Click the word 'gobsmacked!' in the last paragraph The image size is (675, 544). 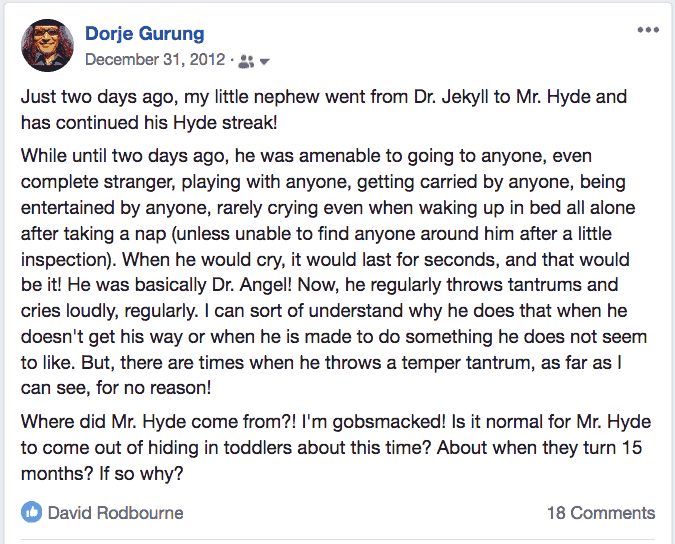point(389,422)
